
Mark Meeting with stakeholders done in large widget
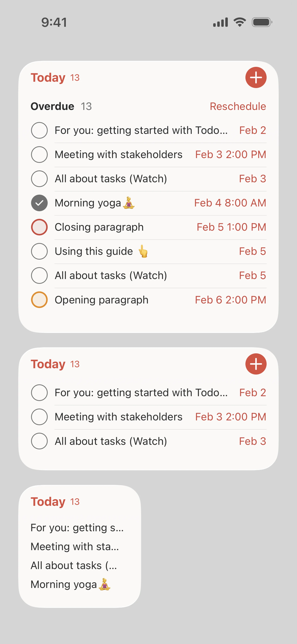coord(39,154)
